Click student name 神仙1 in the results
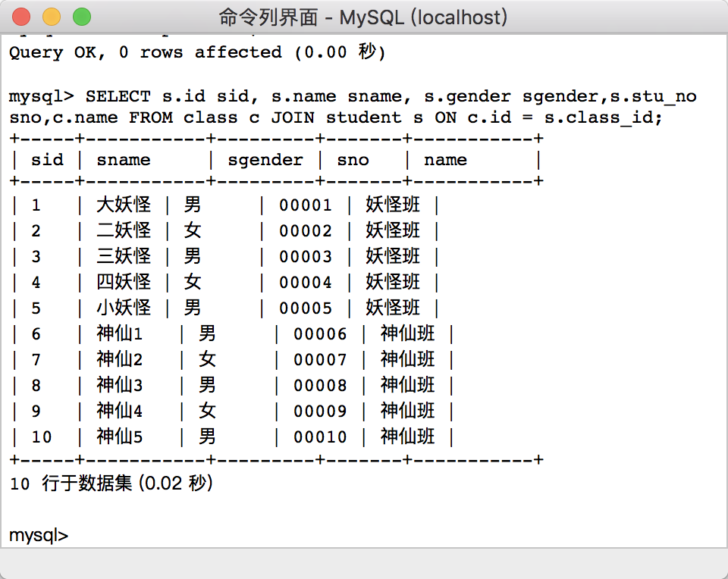The width and height of the screenshot is (728, 579). [x=120, y=333]
